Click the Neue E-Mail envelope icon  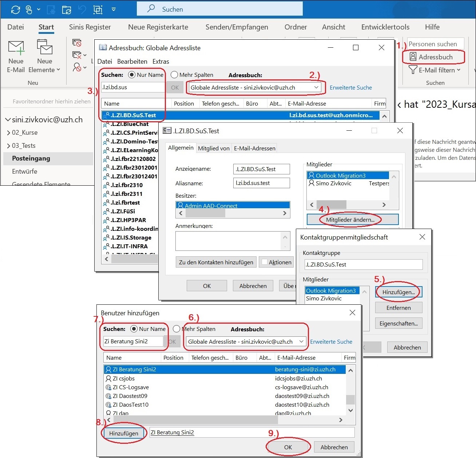[16, 48]
